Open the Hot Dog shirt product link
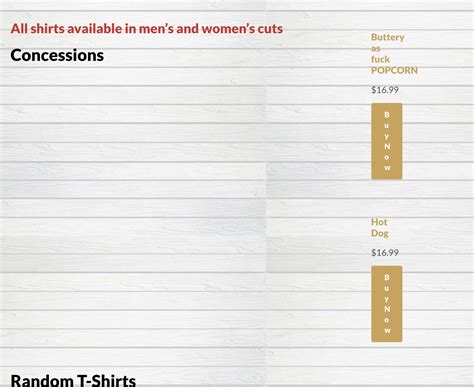This screenshot has height=387, width=474. pos(380,228)
